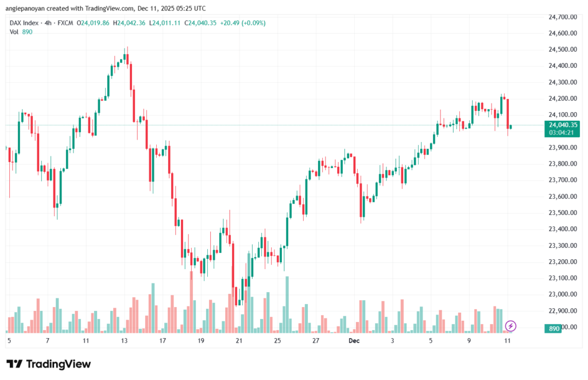The image size is (588, 380).
Task: Click the High value 24,042.36 in legend
Action: tap(131, 22)
